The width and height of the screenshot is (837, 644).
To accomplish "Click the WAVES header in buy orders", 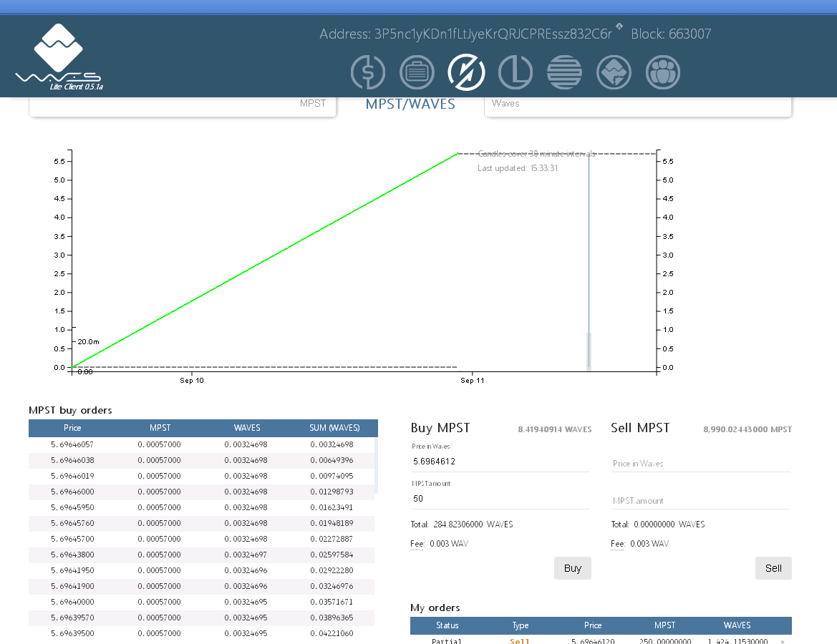I will tap(247, 428).
